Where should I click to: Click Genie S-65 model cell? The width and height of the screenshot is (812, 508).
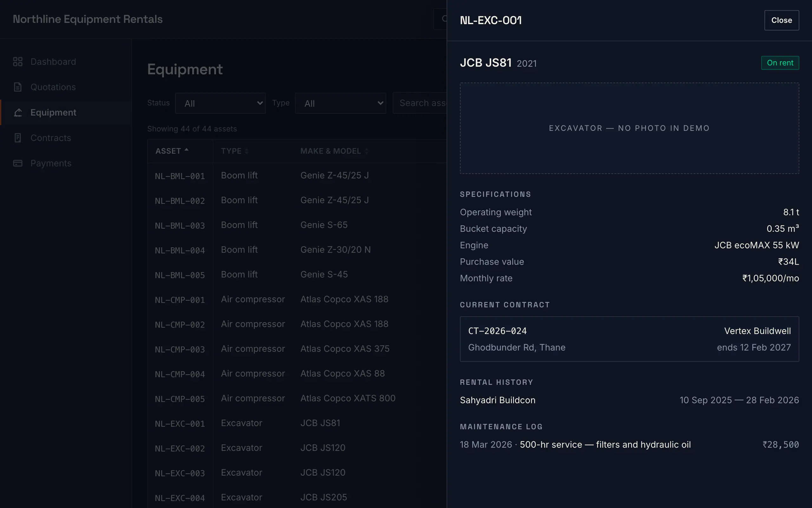(324, 225)
